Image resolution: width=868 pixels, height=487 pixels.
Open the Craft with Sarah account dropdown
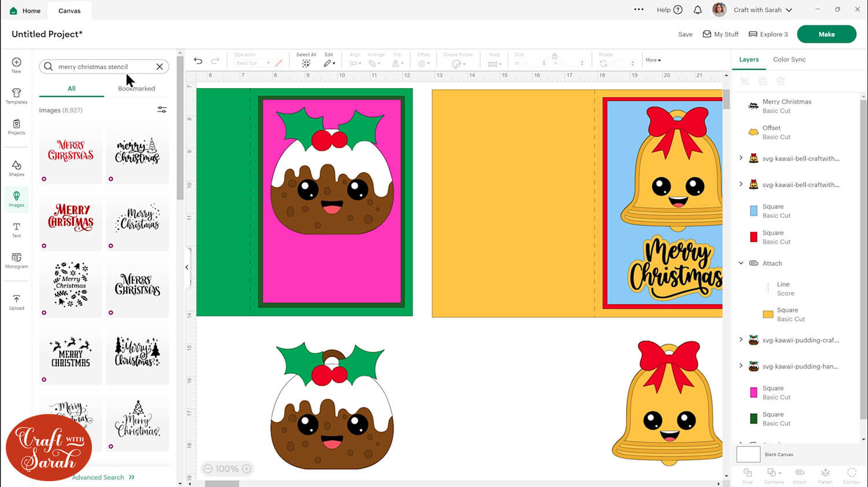pyautogui.click(x=762, y=10)
